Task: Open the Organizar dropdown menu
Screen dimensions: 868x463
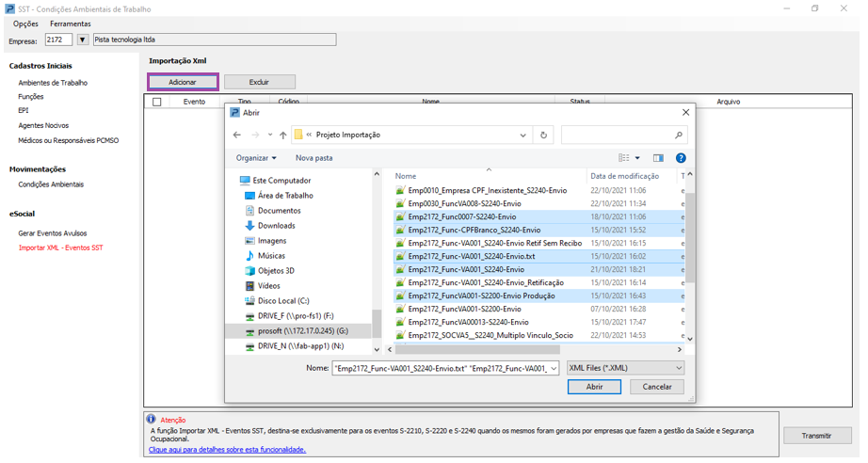Action: (x=256, y=158)
